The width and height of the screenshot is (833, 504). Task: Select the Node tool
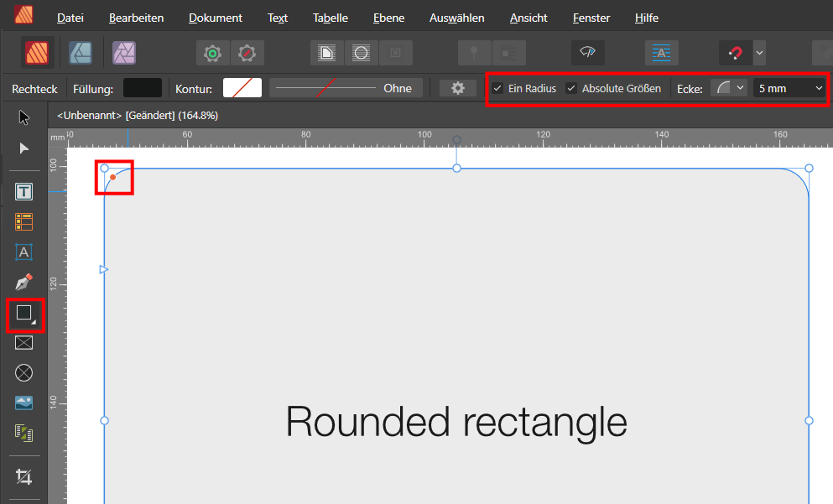click(23, 148)
